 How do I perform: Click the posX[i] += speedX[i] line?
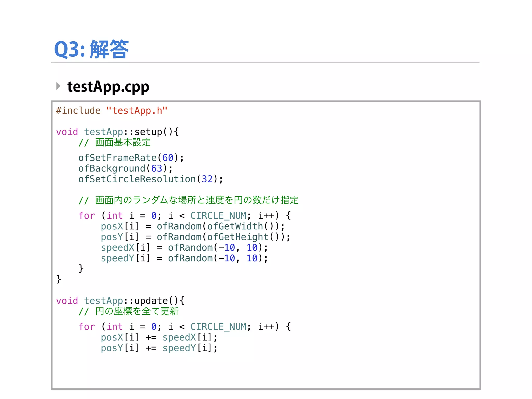[159, 337]
